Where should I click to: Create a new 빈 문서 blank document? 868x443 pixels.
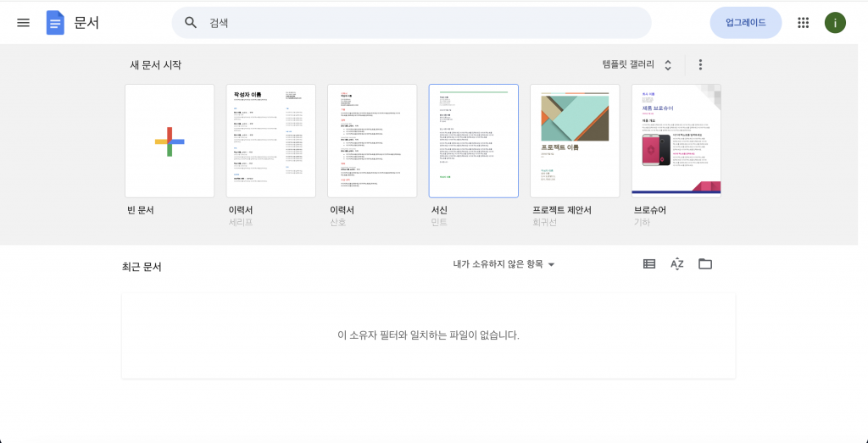170,141
